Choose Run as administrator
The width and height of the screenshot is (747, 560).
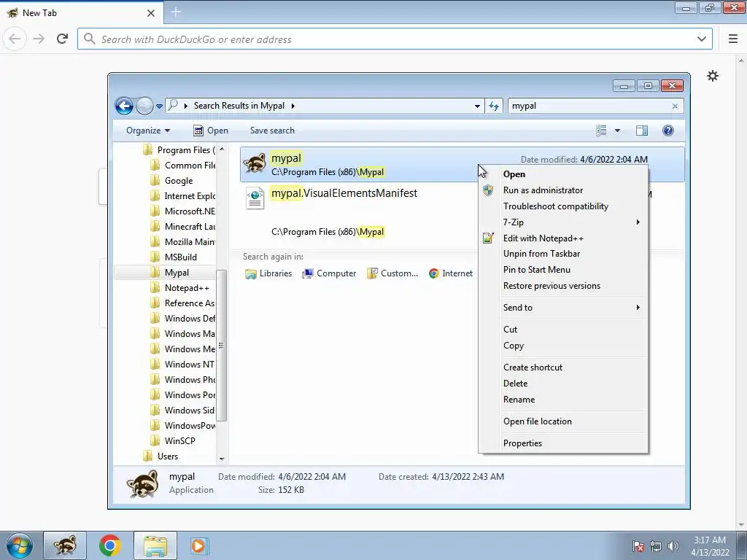coord(564,190)
